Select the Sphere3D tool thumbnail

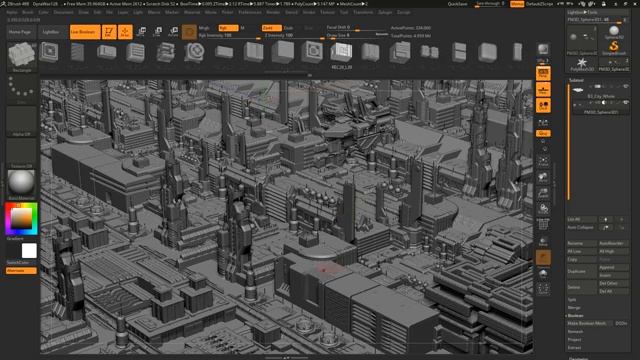tap(614, 32)
